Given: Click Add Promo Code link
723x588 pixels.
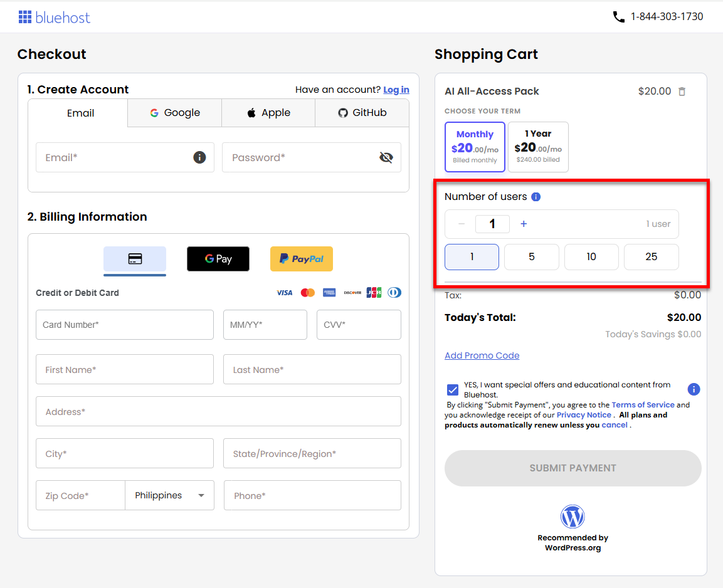Looking at the screenshot, I should point(482,356).
